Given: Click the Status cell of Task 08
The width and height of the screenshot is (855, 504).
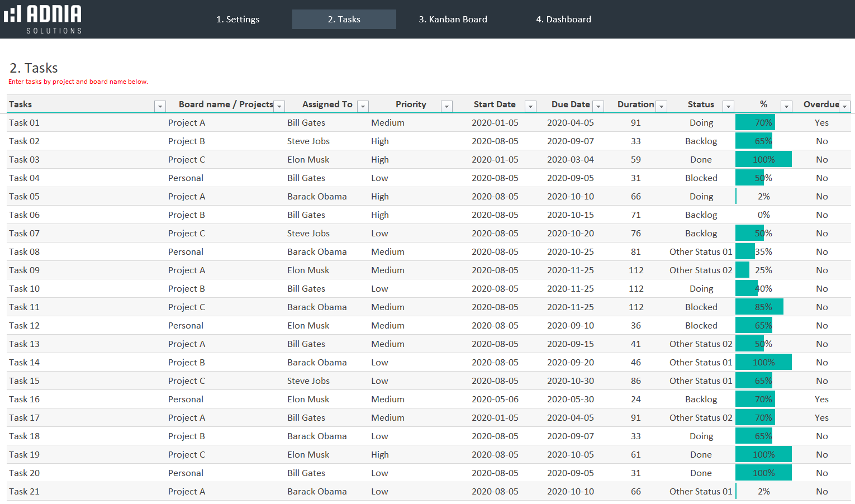Looking at the screenshot, I should click(x=701, y=251).
